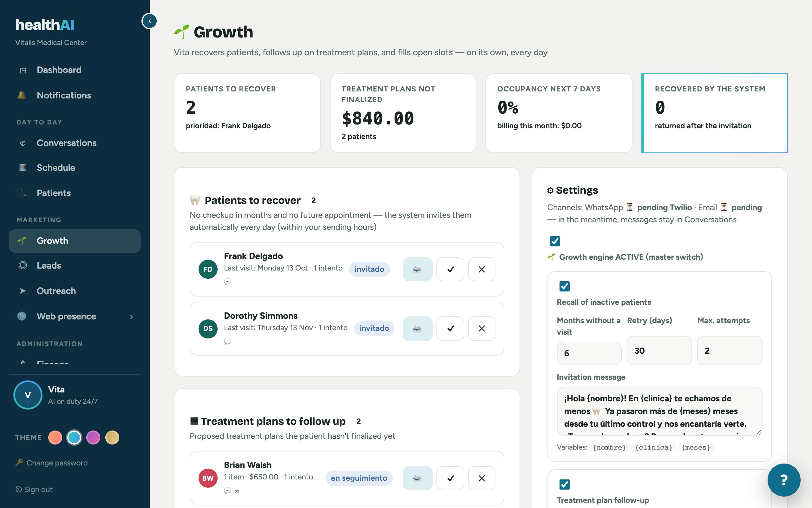Click the Change password link
This screenshot has height=508, width=812.
coord(52,463)
